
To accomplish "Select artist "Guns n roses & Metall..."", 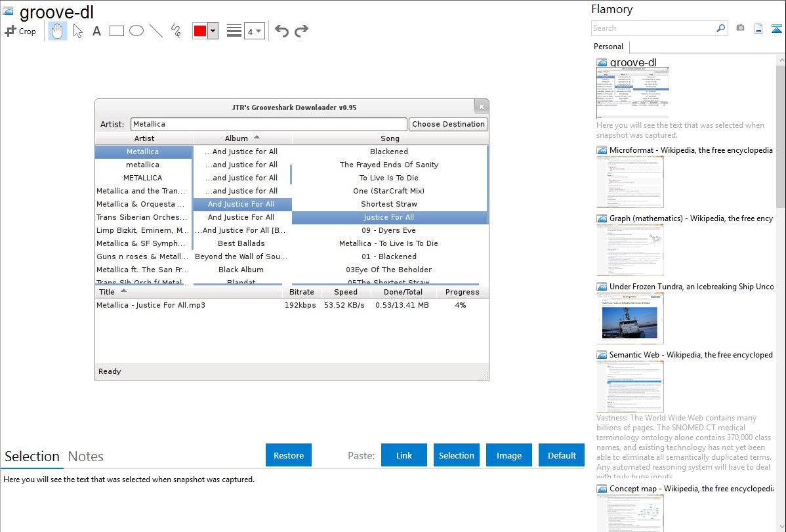I will [x=142, y=256].
